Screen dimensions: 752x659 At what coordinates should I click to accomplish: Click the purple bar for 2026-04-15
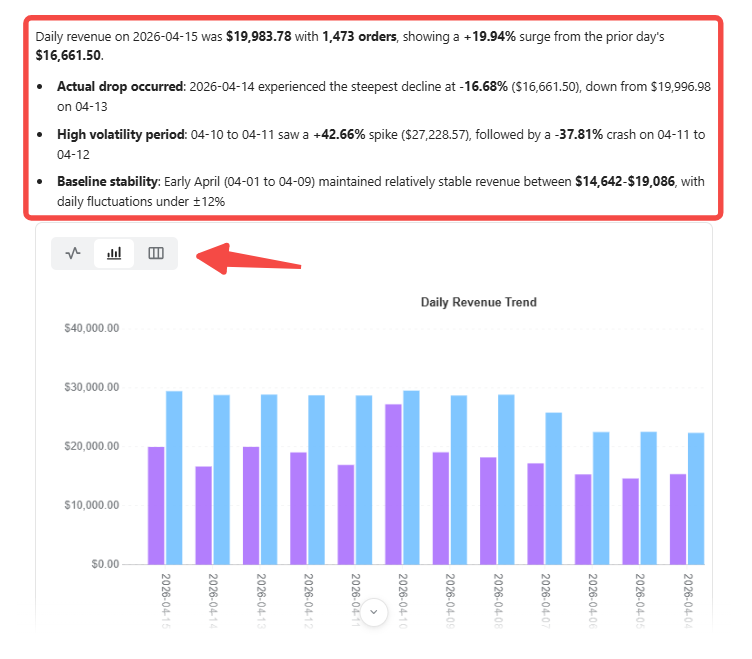[x=156, y=505]
